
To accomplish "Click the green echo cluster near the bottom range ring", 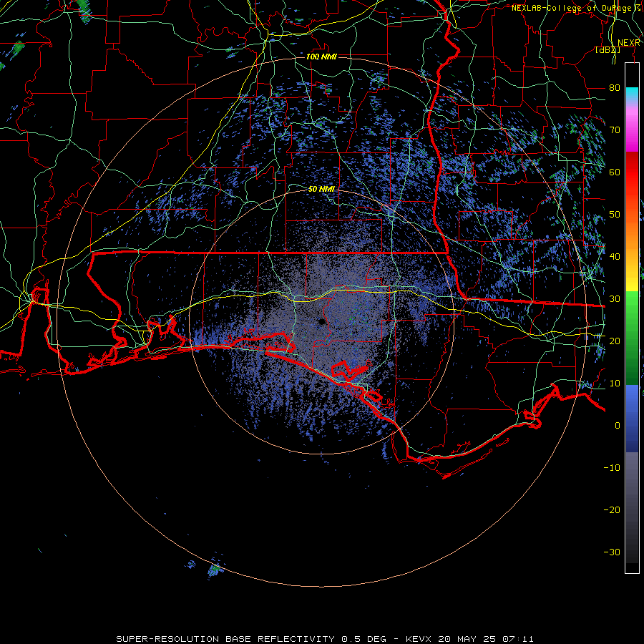I will [215, 569].
